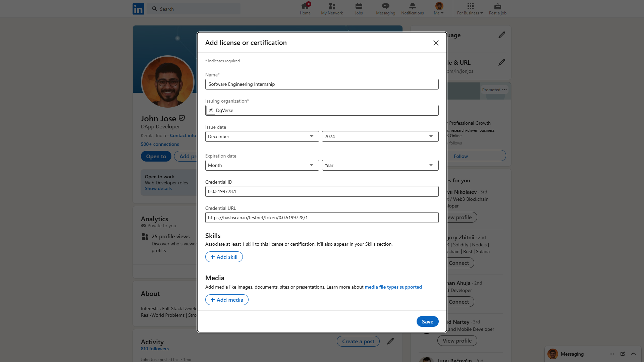
Task: Click the search magnifier icon
Action: (154, 9)
